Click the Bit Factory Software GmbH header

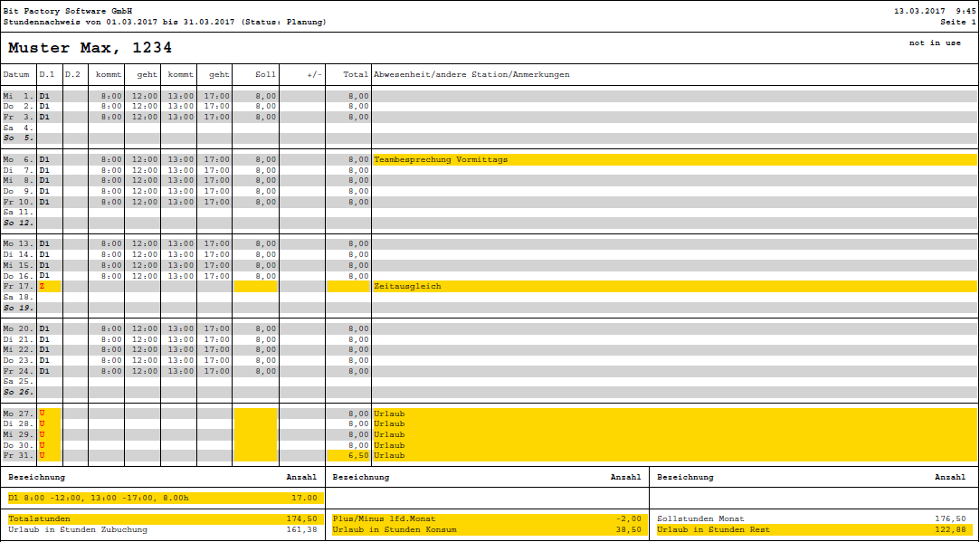click(x=68, y=11)
